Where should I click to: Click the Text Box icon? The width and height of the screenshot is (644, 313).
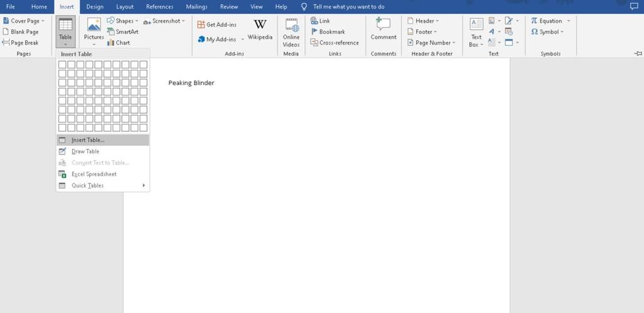click(477, 25)
